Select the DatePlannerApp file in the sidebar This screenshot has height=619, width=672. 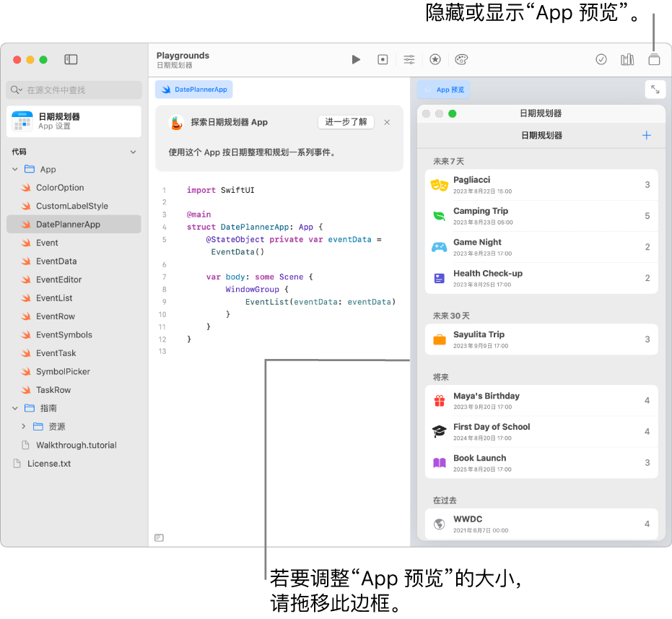click(74, 225)
